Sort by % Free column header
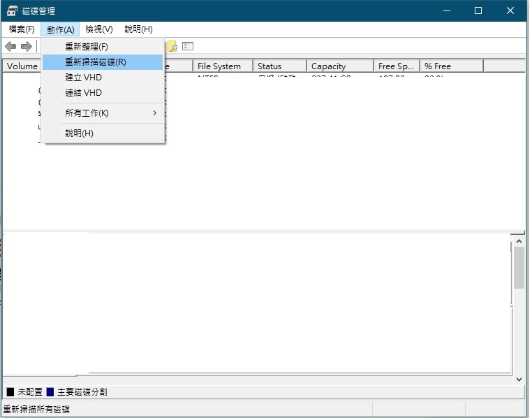Viewport: 532px width, 418px height. pos(452,66)
